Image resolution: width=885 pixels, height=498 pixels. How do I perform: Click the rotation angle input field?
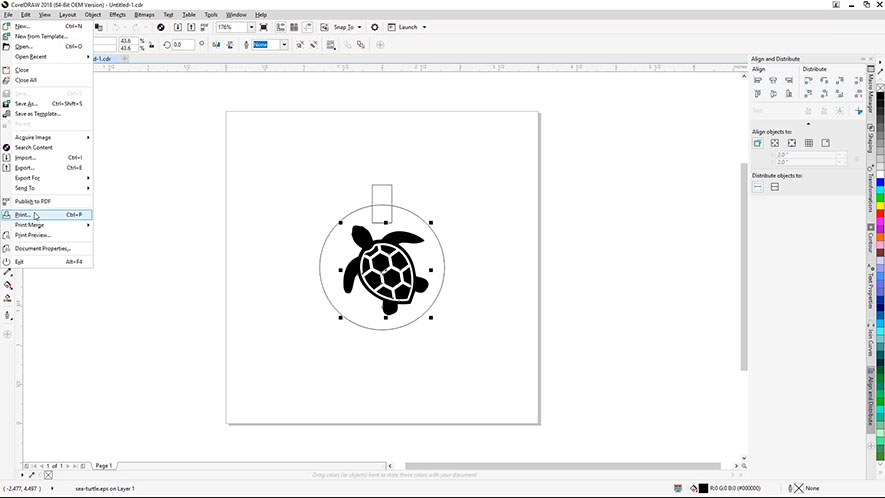click(183, 45)
